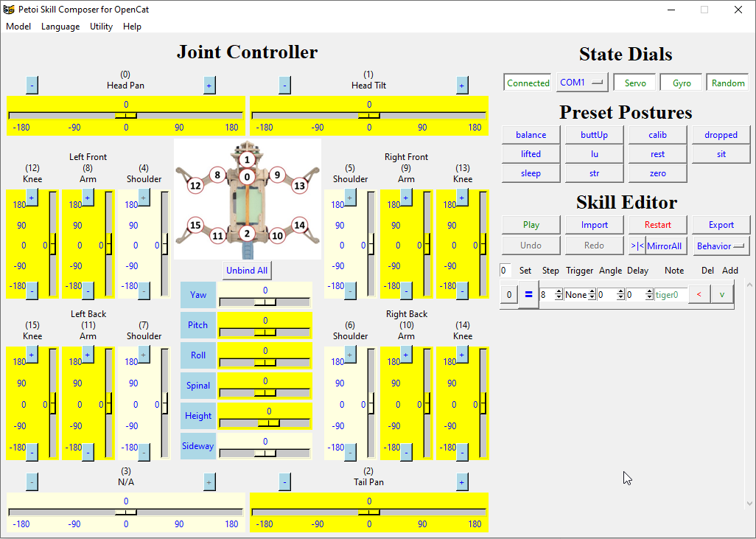Toggle the Random state dial
The image size is (756, 539).
(x=727, y=83)
